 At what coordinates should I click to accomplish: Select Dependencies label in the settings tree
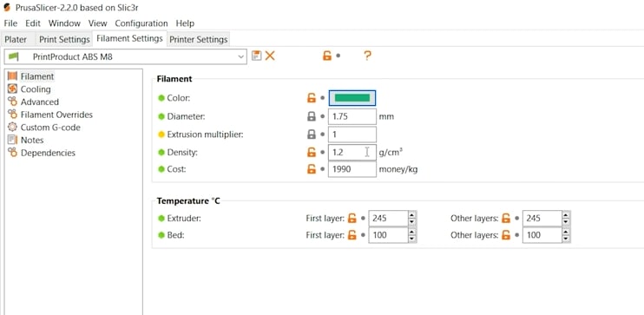point(48,153)
